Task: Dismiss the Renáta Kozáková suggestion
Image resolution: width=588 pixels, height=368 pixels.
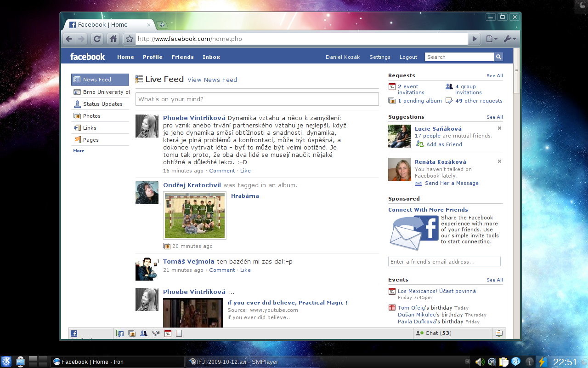Action: [499, 161]
